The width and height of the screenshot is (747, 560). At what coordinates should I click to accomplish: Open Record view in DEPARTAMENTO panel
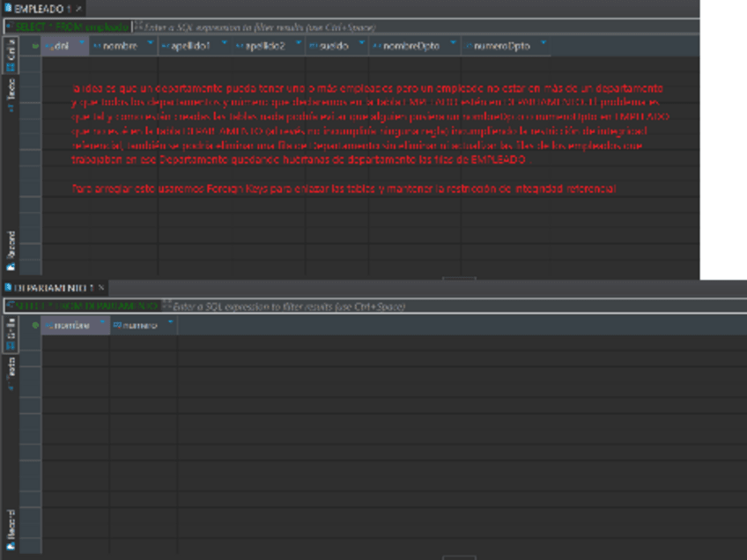11,526
